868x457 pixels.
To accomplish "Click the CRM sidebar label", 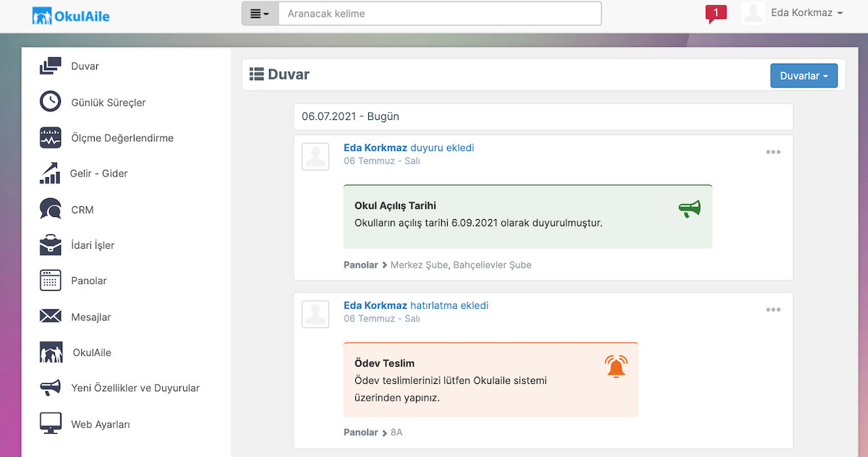I will pos(82,210).
